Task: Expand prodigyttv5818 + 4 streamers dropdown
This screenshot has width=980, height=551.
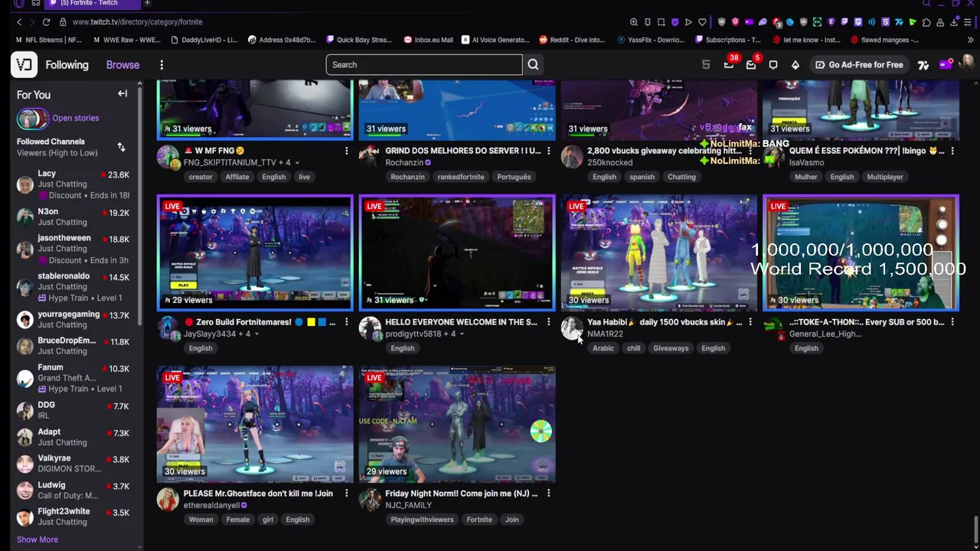Action: (x=461, y=334)
